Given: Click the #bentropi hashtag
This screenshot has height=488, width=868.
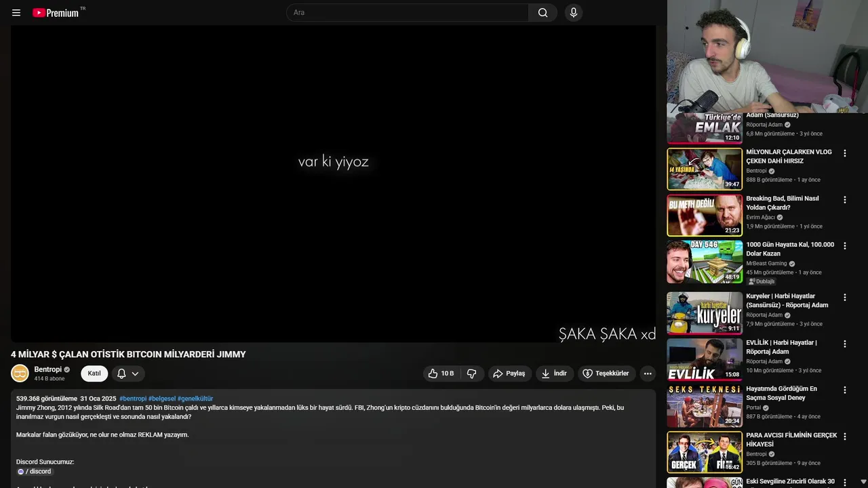Looking at the screenshot, I should pos(133,399).
